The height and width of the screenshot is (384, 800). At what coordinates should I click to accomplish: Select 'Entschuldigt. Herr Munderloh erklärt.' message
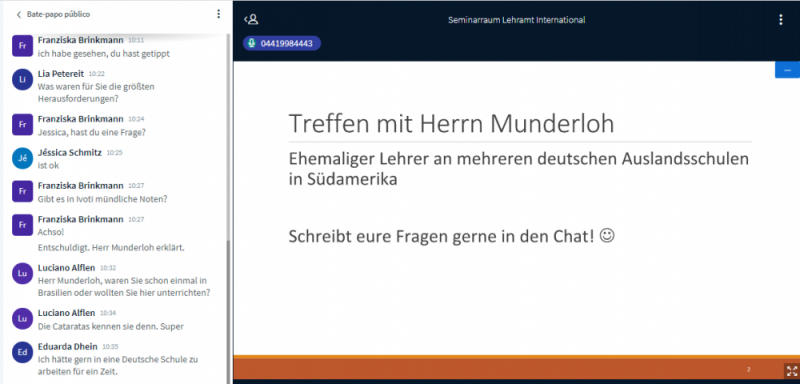click(x=111, y=248)
